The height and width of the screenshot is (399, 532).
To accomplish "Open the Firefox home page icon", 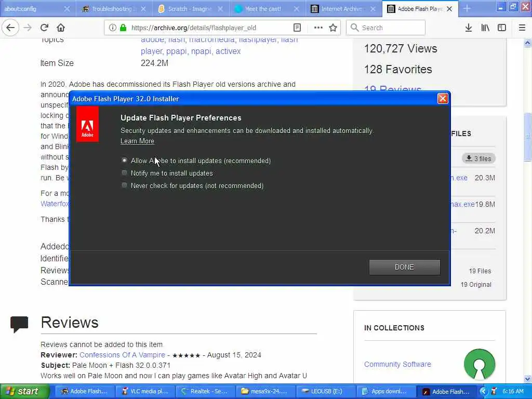I will pos(61,28).
